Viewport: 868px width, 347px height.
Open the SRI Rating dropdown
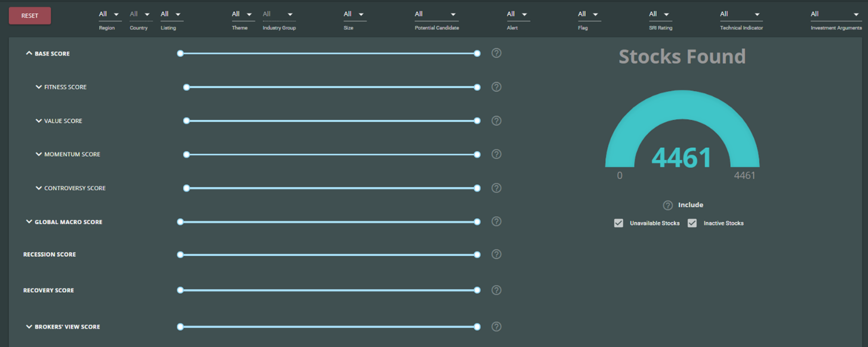tap(660, 14)
